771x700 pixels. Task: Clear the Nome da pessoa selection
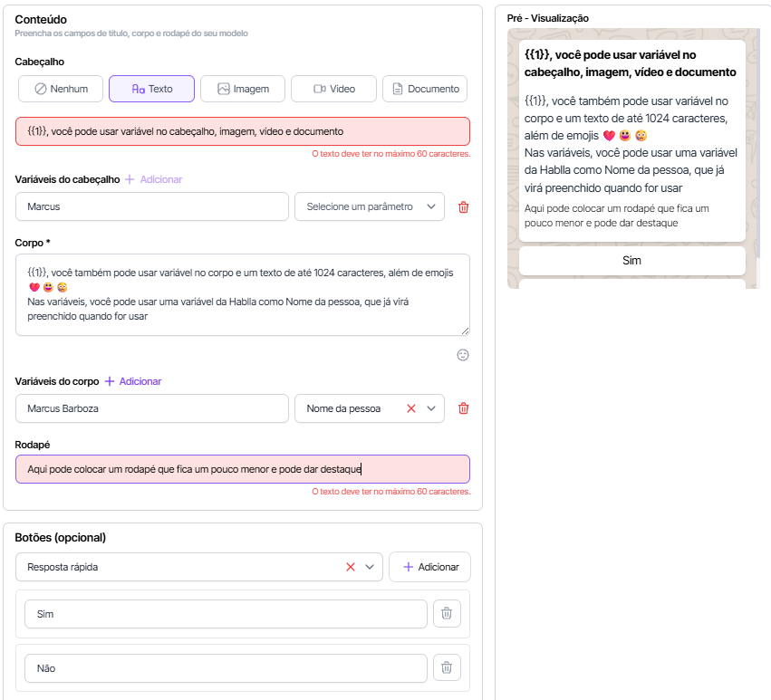pos(410,408)
